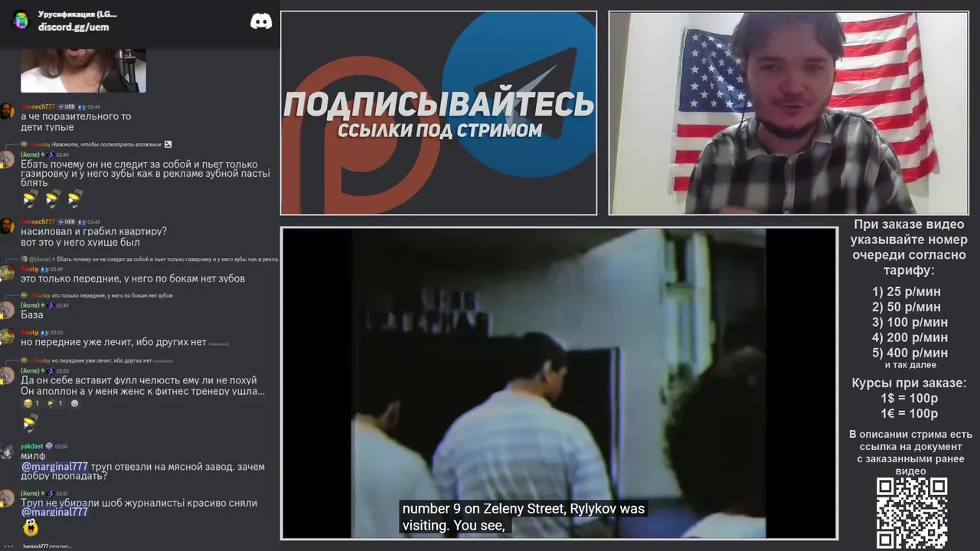Click (йоле) username above "Да он себе вставит"
The height and width of the screenshot is (551, 980).
pyautogui.click(x=30, y=370)
